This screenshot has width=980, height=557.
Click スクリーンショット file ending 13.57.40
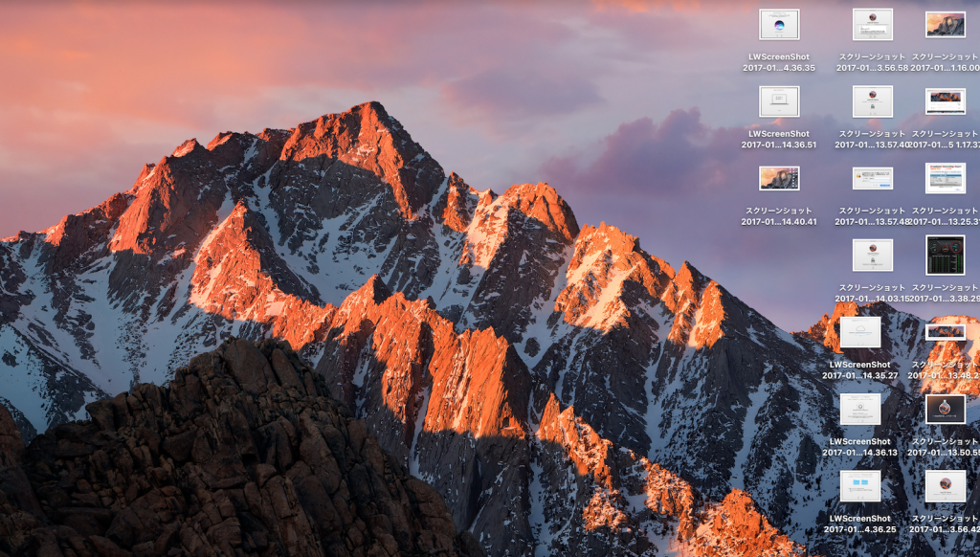click(x=872, y=101)
